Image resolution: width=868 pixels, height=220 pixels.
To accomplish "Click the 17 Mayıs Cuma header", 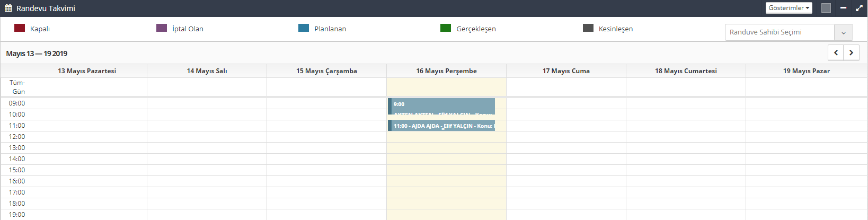I will tap(566, 71).
